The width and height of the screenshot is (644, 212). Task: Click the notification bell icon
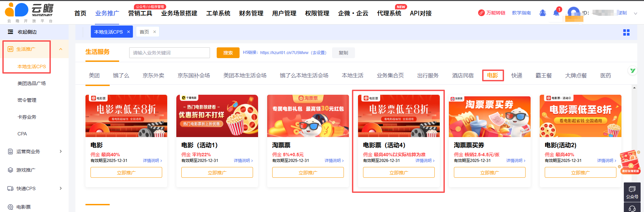pyautogui.click(x=556, y=13)
